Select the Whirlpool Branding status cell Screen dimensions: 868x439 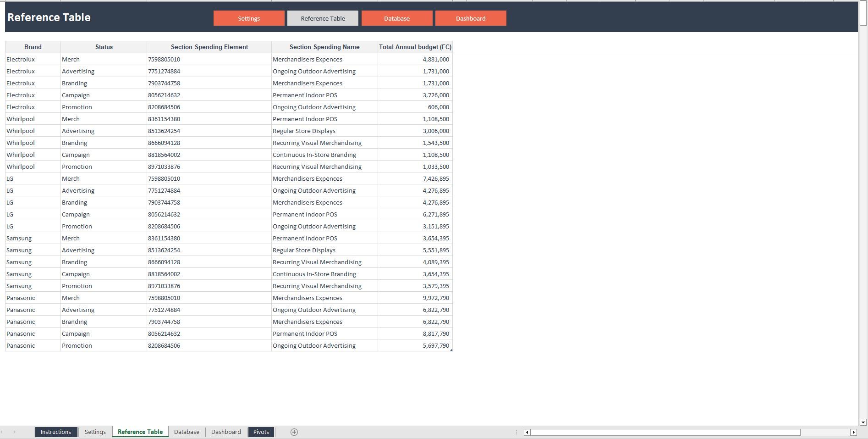(104, 143)
